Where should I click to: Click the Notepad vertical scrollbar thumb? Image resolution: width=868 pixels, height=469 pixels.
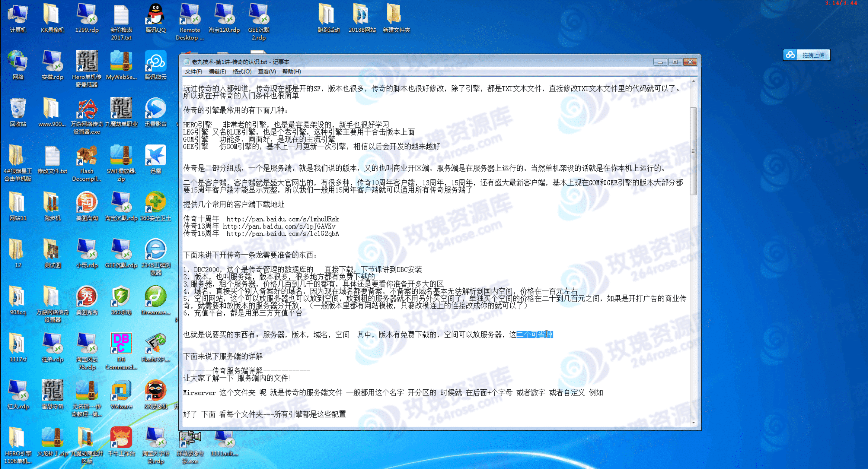pos(693,151)
